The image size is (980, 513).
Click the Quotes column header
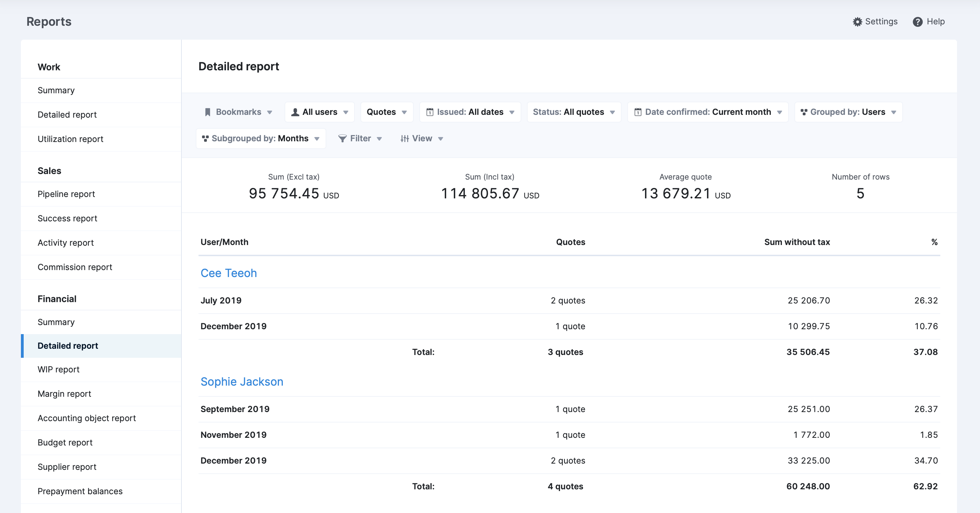click(x=571, y=242)
